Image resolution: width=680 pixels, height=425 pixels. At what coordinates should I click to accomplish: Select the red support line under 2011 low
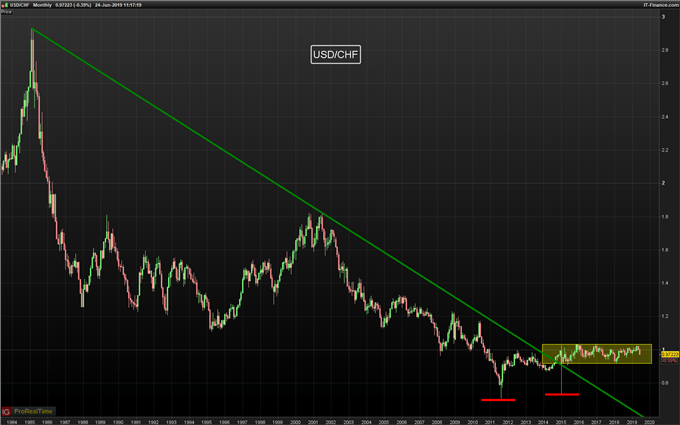point(498,400)
